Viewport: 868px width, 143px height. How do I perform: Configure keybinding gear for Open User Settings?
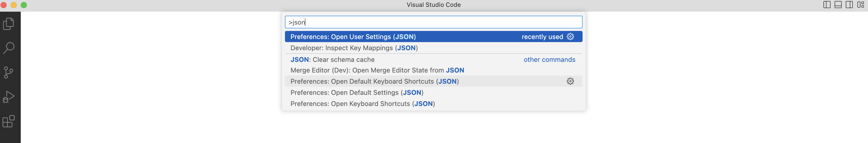pyautogui.click(x=570, y=37)
